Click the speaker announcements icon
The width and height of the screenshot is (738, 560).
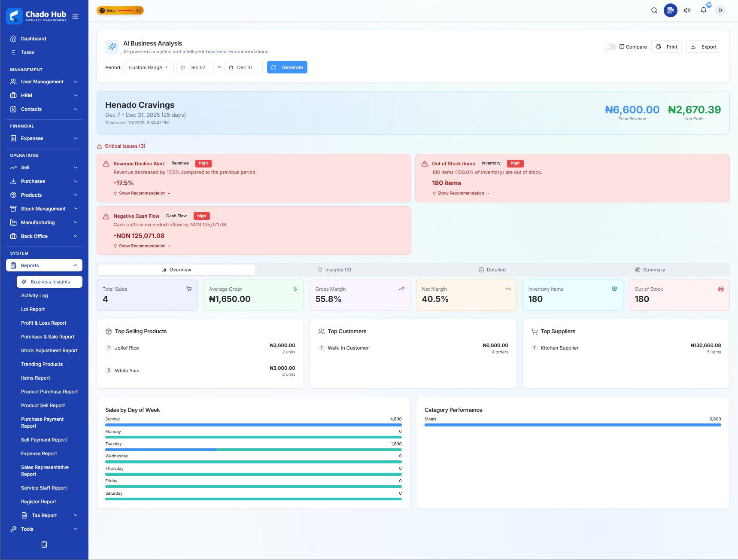(687, 10)
